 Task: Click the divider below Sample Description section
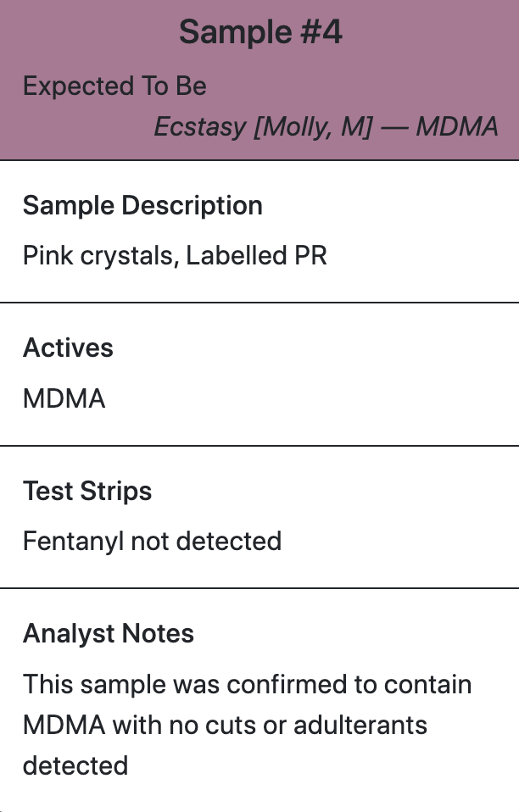(259, 303)
